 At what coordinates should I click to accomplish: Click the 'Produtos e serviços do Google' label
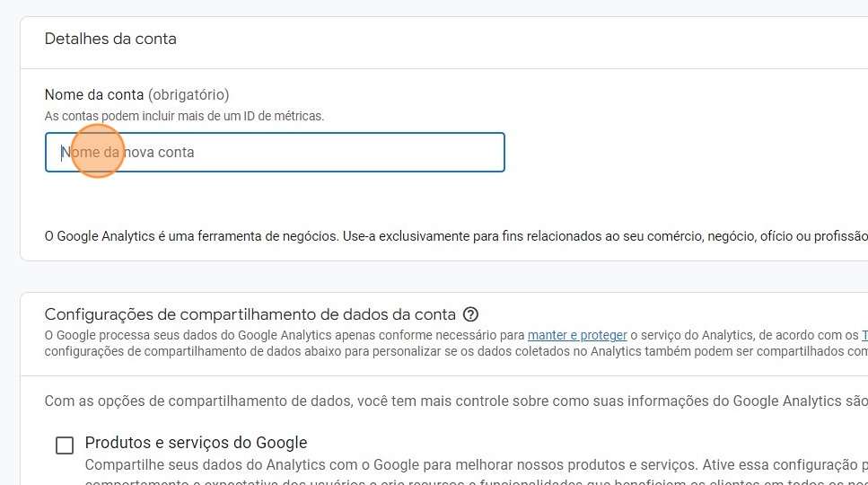click(196, 443)
